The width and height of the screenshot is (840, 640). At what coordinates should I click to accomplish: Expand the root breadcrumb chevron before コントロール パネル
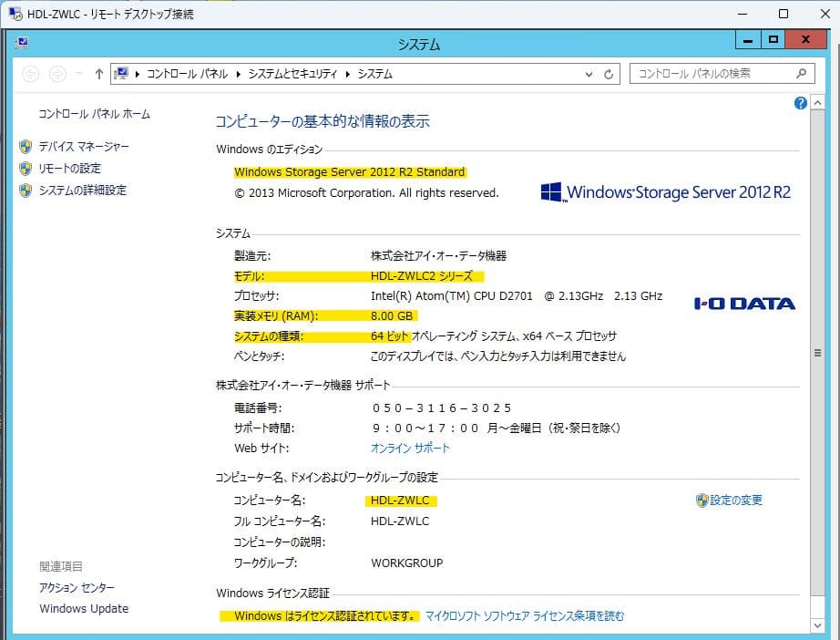[138, 74]
